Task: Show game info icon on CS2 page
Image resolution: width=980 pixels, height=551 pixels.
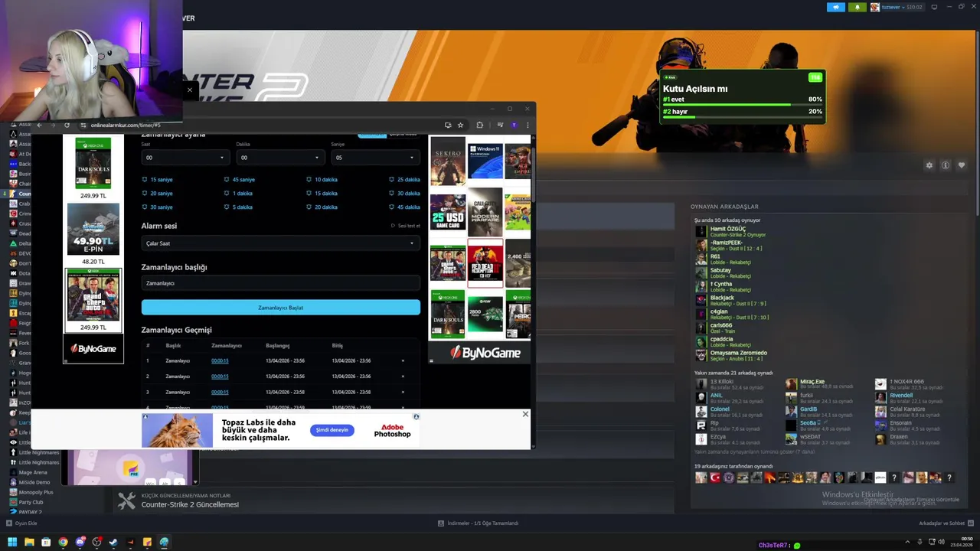Action: pyautogui.click(x=946, y=165)
